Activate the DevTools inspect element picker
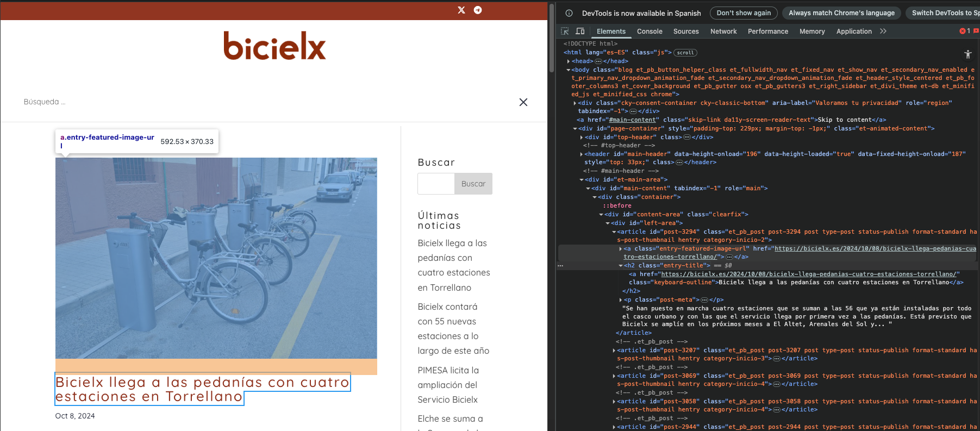Viewport: 980px width, 431px height. [x=565, y=31]
